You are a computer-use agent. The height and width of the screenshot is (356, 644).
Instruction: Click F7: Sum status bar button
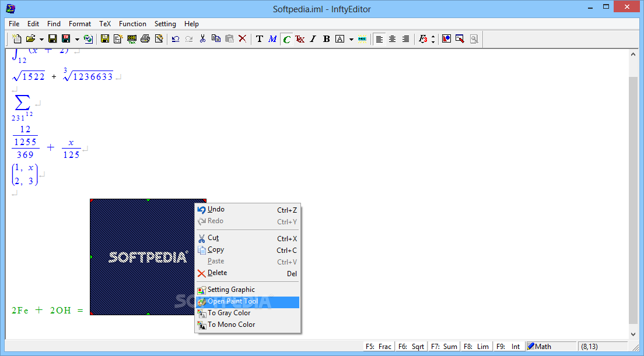click(x=444, y=347)
